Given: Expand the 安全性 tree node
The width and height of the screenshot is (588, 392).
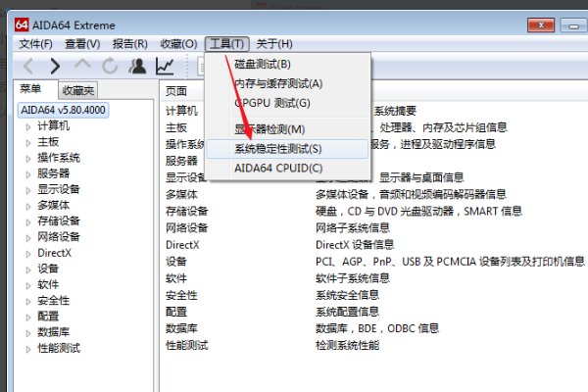Looking at the screenshot, I should coord(28,301).
